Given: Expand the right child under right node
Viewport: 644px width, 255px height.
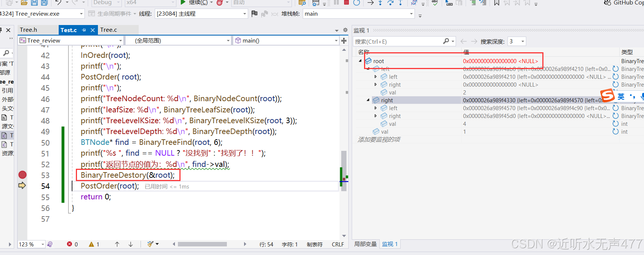Looking at the screenshot, I should (376, 116).
